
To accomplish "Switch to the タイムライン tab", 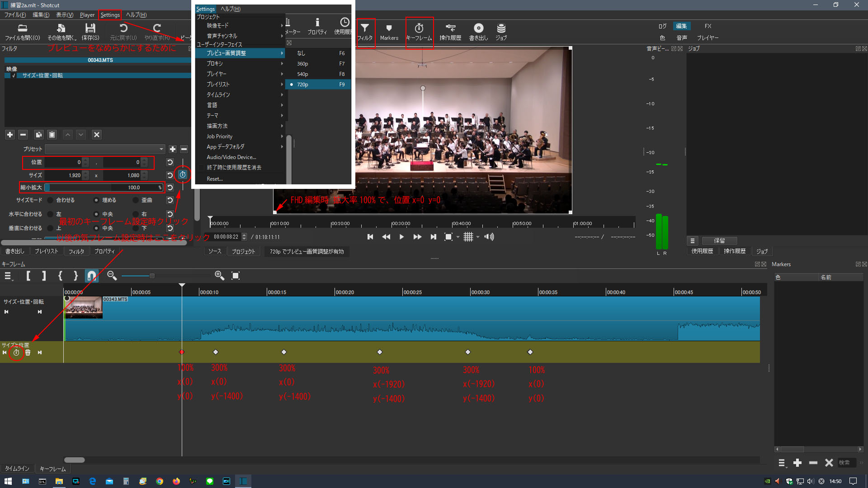I will click(x=17, y=469).
